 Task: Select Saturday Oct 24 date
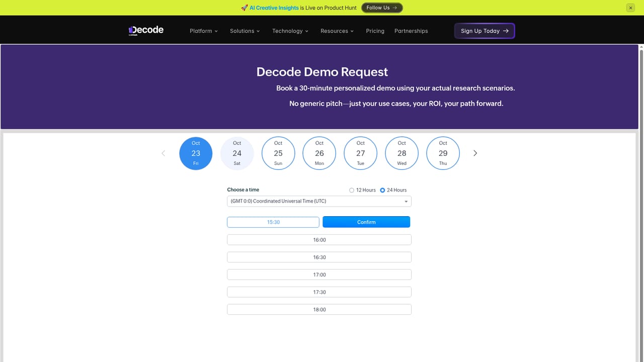[237, 153]
